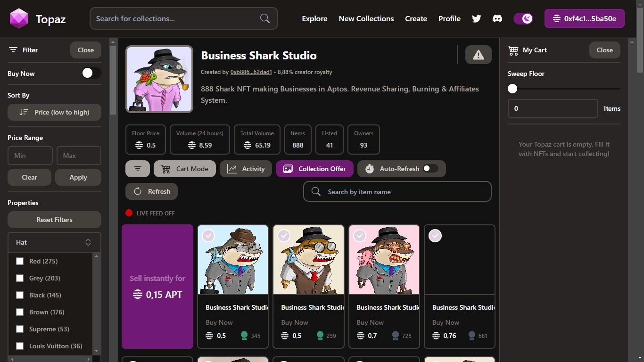The width and height of the screenshot is (644, 362).
Task: Open the Sort By Price dropdown
Action: click(54, 112)
